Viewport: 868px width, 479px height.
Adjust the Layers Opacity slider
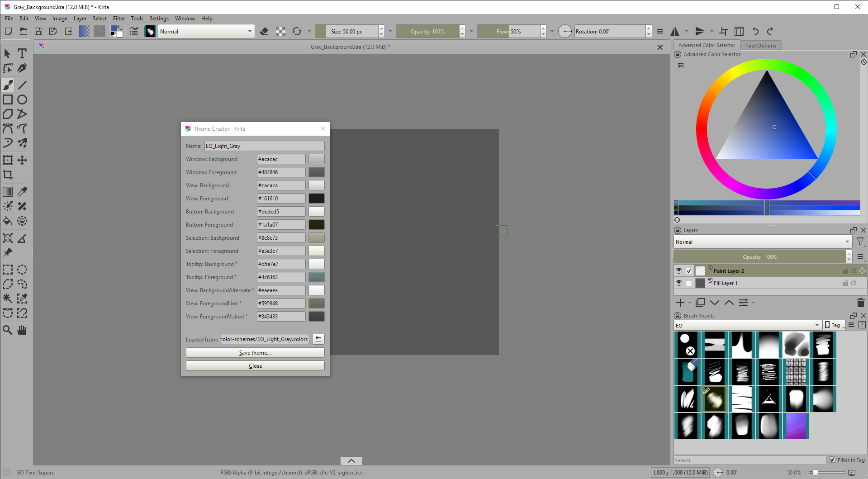tap(760, 257)
